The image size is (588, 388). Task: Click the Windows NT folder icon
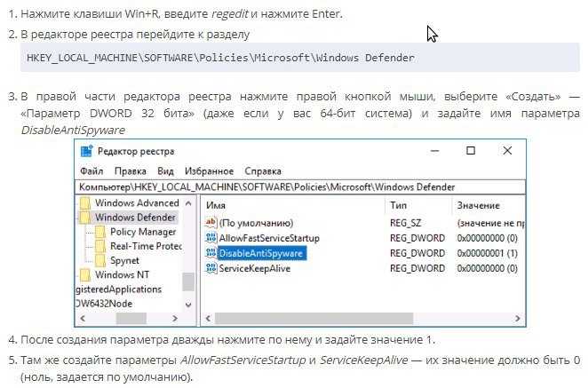point(85,274)
